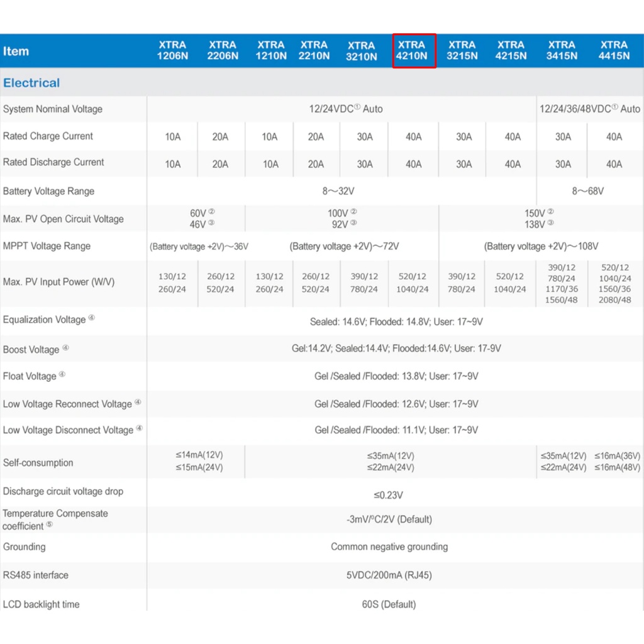Click the Rated Charge Current row label

pos(48,136)
